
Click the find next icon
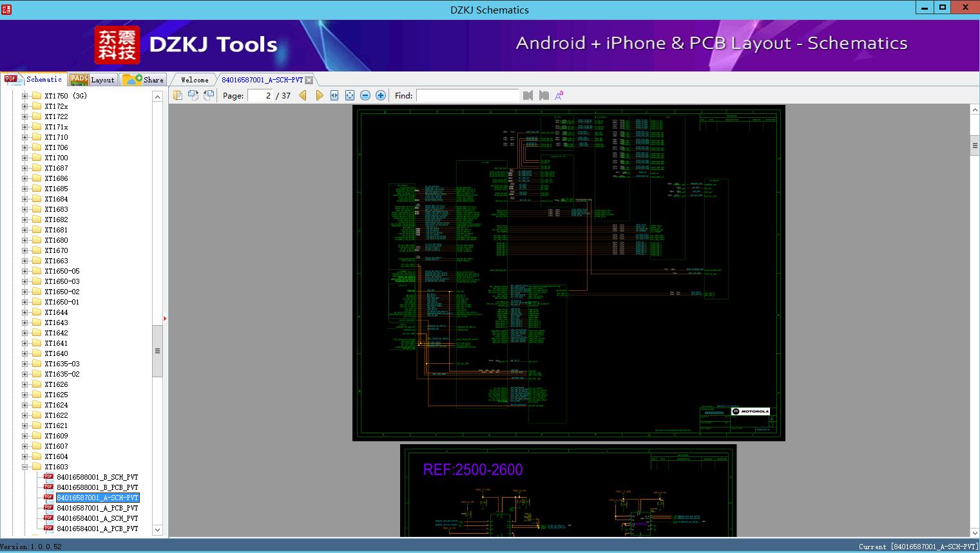pyautogui.click(x=544, y=95)
